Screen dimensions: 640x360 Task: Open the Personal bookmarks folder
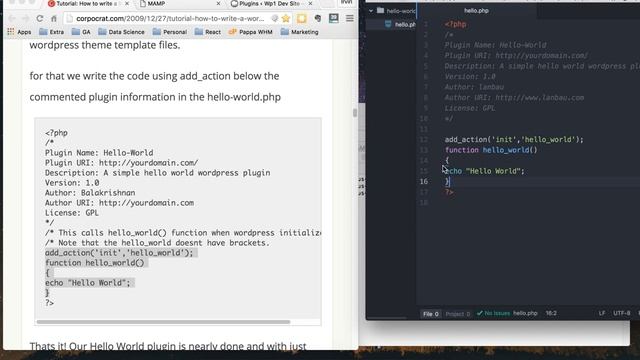click(x=170, y=32)
